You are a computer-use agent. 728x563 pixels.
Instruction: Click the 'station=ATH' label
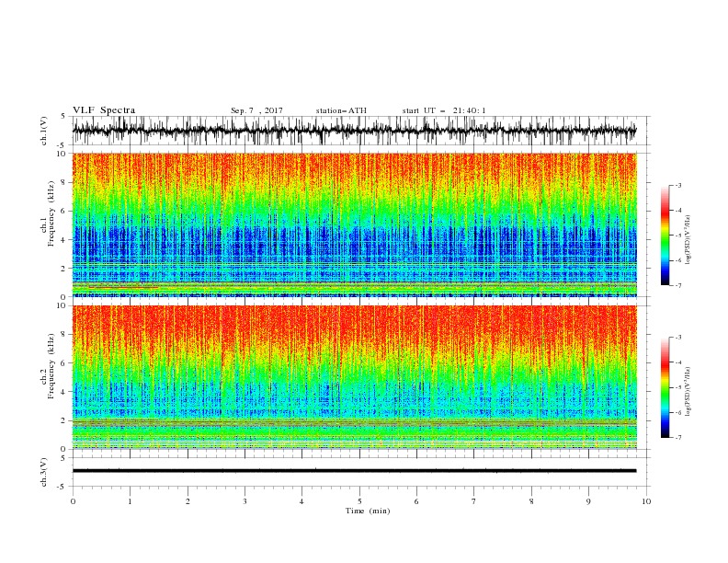(341, 110)
